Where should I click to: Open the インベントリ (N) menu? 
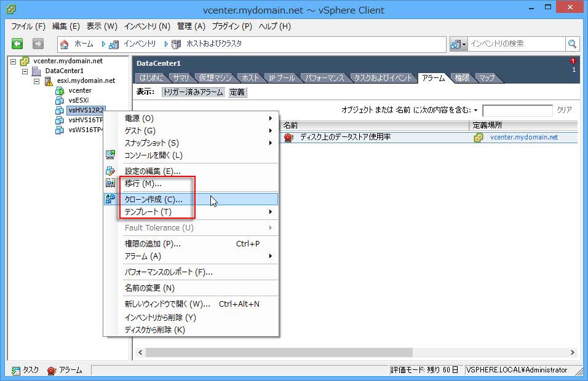pos(147,26)
